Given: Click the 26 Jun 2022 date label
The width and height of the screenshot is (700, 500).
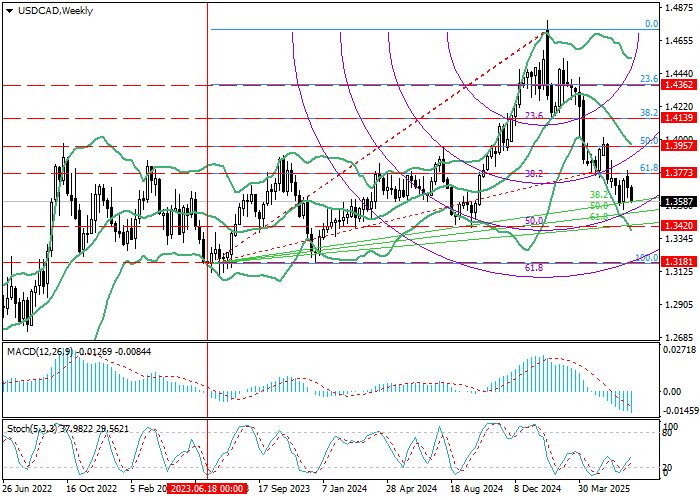Looking at the screenshot, I should (x=27, y=488).
